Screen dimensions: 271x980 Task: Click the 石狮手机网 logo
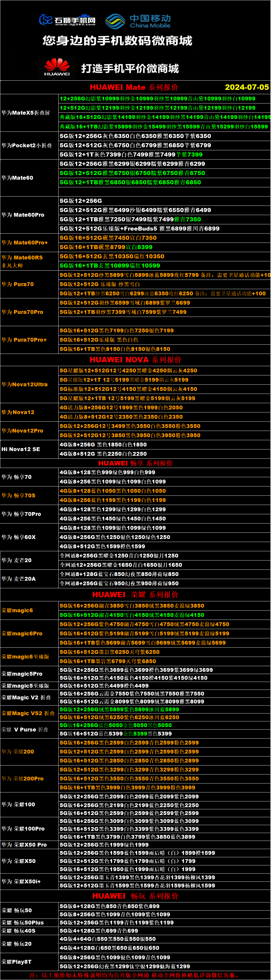tap(67, 20)
